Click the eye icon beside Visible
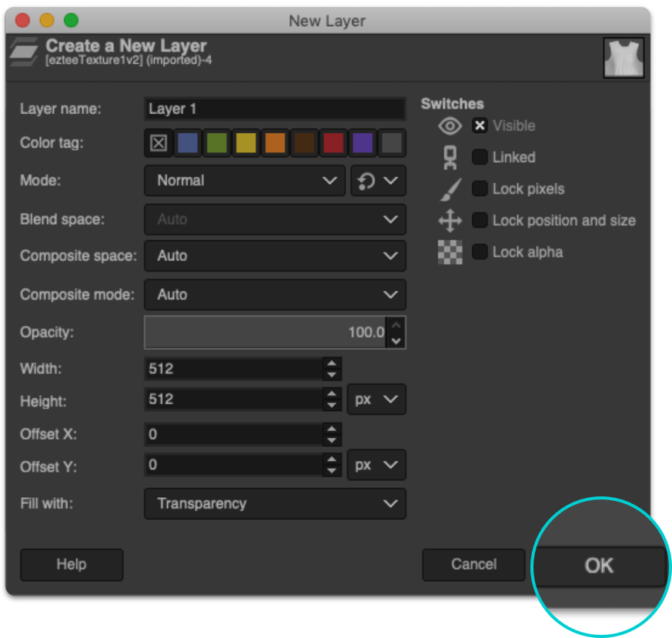Image resolution: width=672 pixels, height=638 pixels. point(450,126)
